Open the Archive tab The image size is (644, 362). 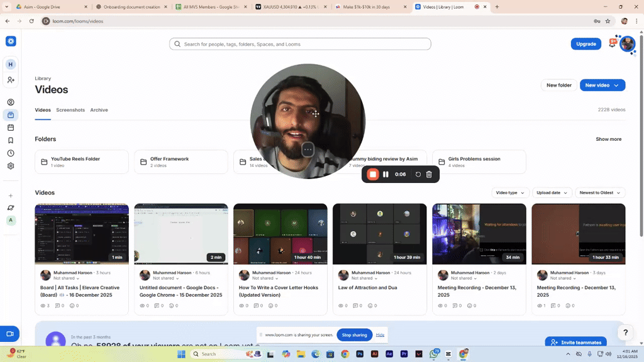point(99,110)
